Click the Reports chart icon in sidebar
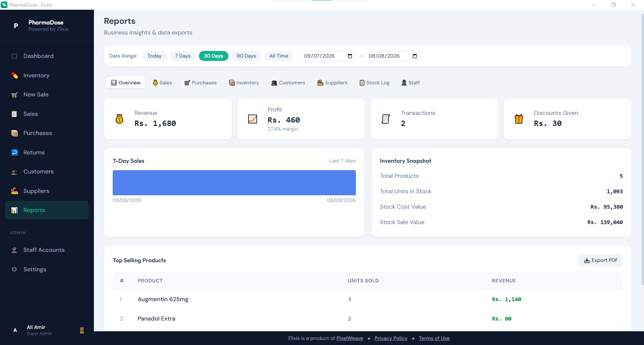 click(14, 210)
